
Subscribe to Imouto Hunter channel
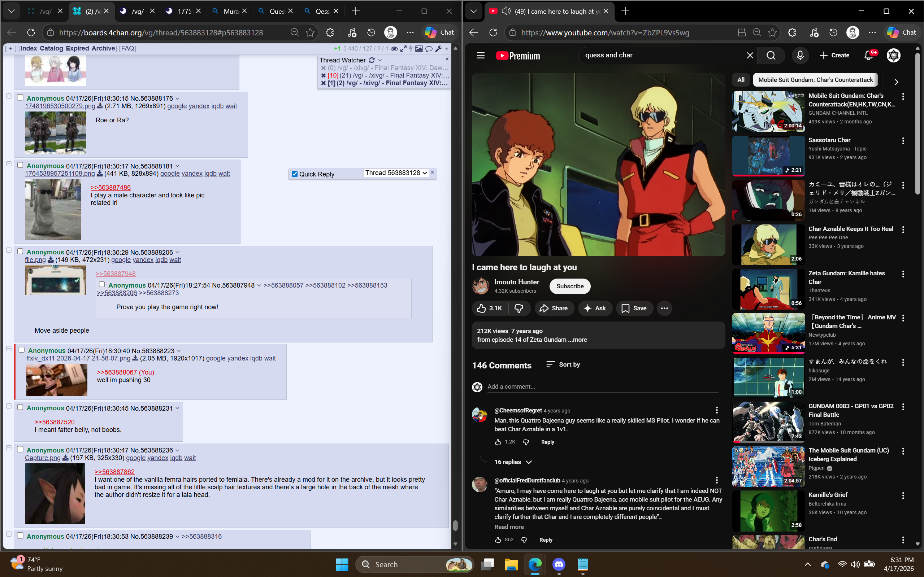pyautogui.click(x=569, y=286)
